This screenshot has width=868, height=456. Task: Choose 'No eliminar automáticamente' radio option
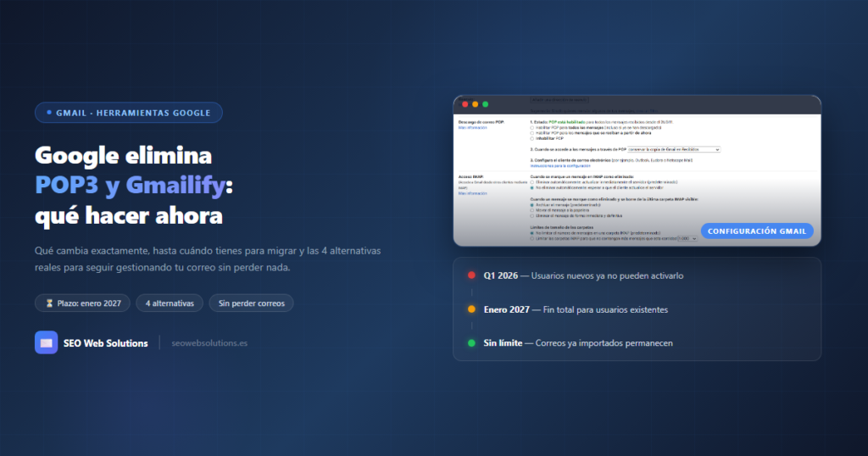pos(532,187)
